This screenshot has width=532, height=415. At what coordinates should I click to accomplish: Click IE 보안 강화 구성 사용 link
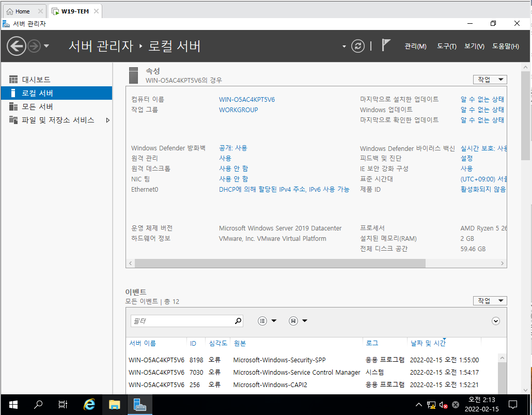pyautogui.click(x=466, y=168)
